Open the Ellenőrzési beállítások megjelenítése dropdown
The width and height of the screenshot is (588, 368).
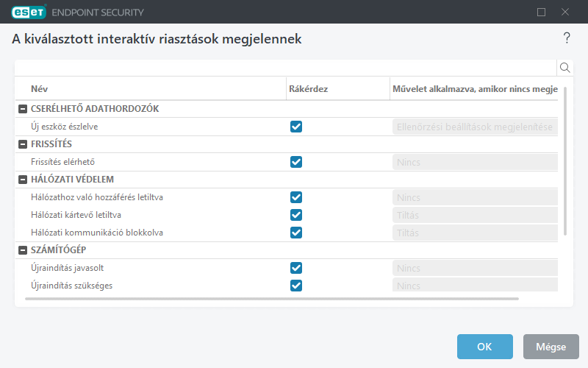point(475,127)
